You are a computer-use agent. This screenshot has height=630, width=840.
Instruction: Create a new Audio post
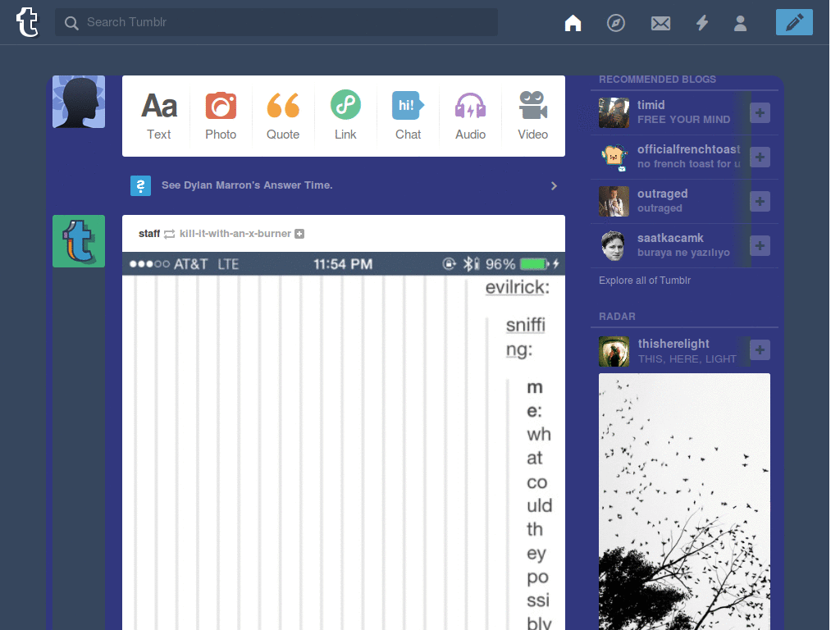pos(470,116)
